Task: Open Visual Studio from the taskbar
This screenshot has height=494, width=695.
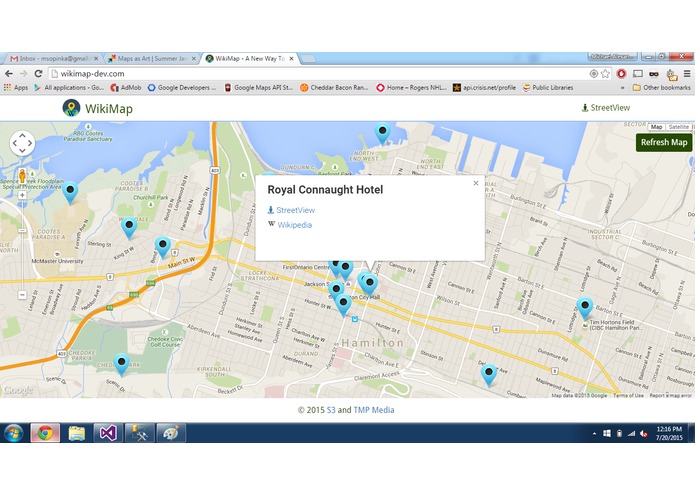Action: tap(108, 433)
